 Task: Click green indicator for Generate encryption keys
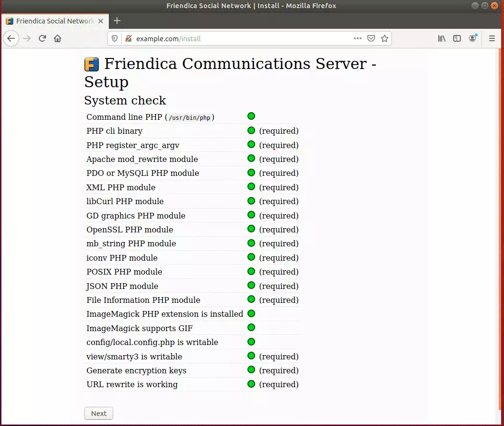click(251, 370)
